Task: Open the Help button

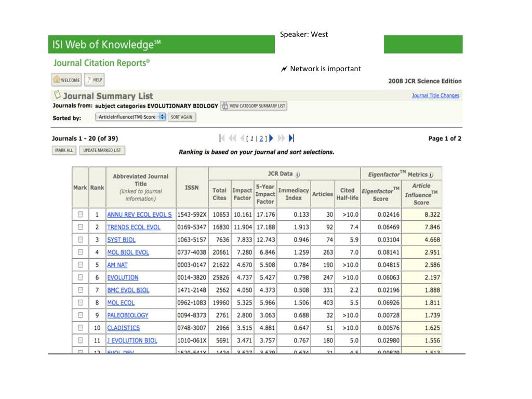Action: click(x=95, y=79)
